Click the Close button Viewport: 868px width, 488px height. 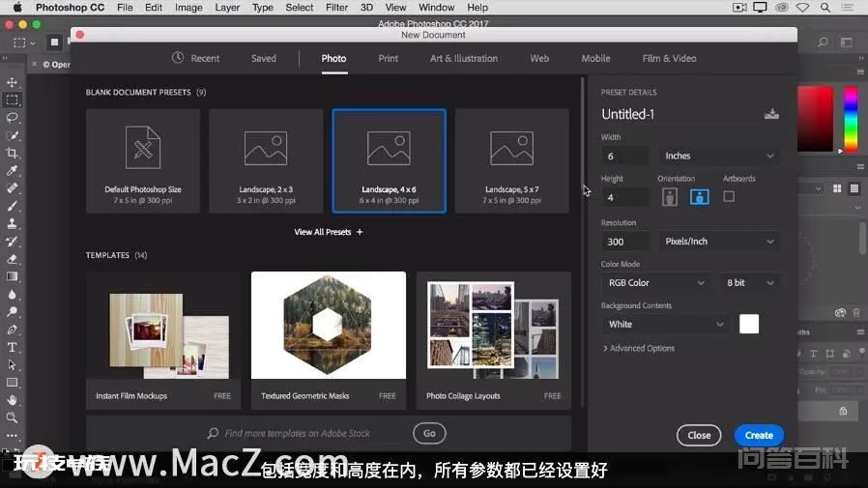coord(699,436)
